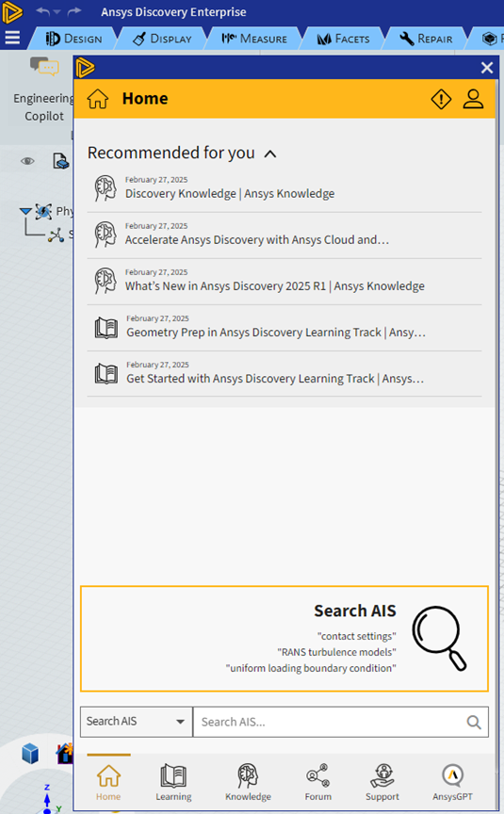This screenshot has width=504, height=814.
Task: Undo the last action with undo arrow
Action: pyautogui.click(x=42, y=11)
